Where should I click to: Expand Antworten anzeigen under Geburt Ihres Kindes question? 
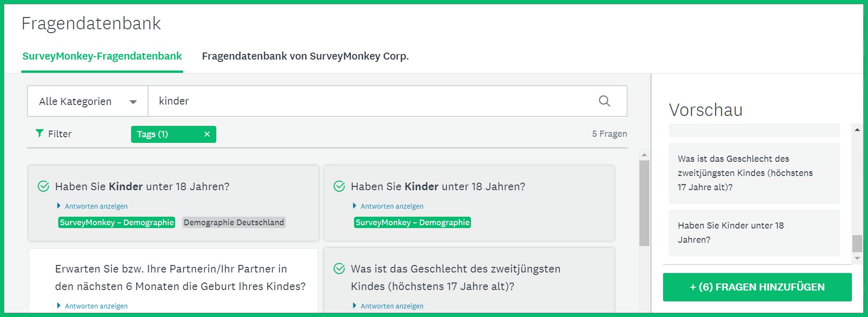(x=92, y=306)
